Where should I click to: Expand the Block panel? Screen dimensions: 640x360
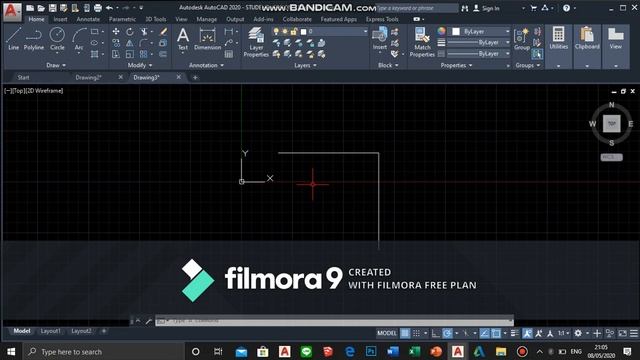(387, 65)
